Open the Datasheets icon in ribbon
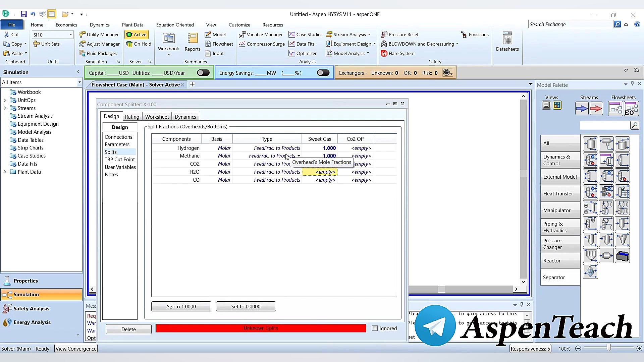 pyautogui.click(x=507, y=39)
